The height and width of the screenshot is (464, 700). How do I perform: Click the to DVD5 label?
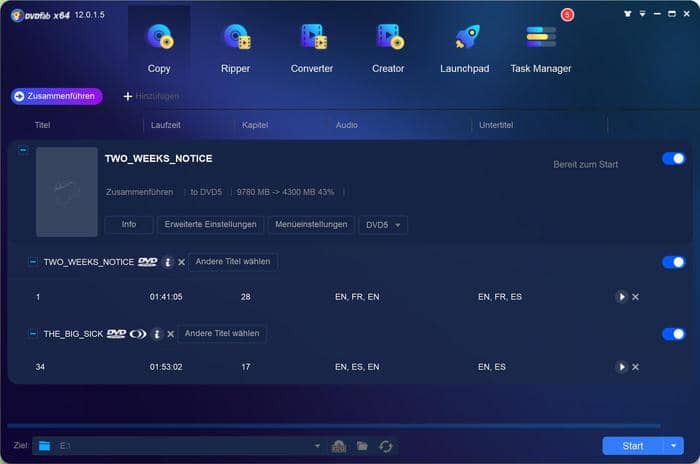pos(206,192)
